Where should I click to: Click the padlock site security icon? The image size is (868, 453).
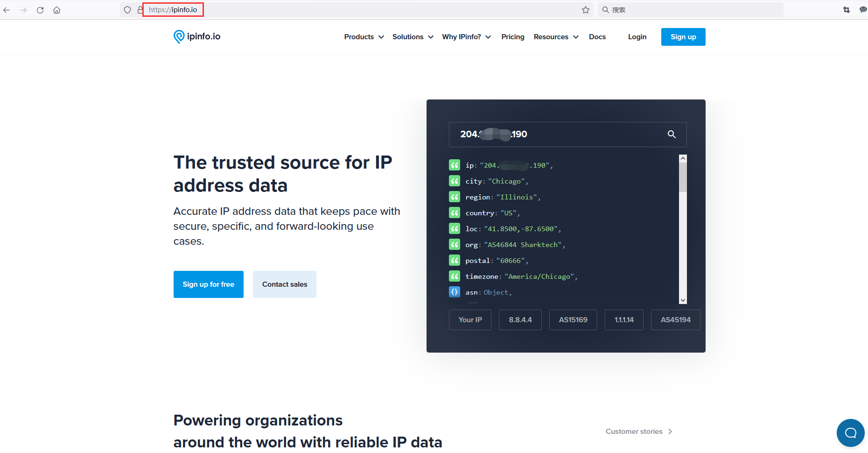(140, 10)
